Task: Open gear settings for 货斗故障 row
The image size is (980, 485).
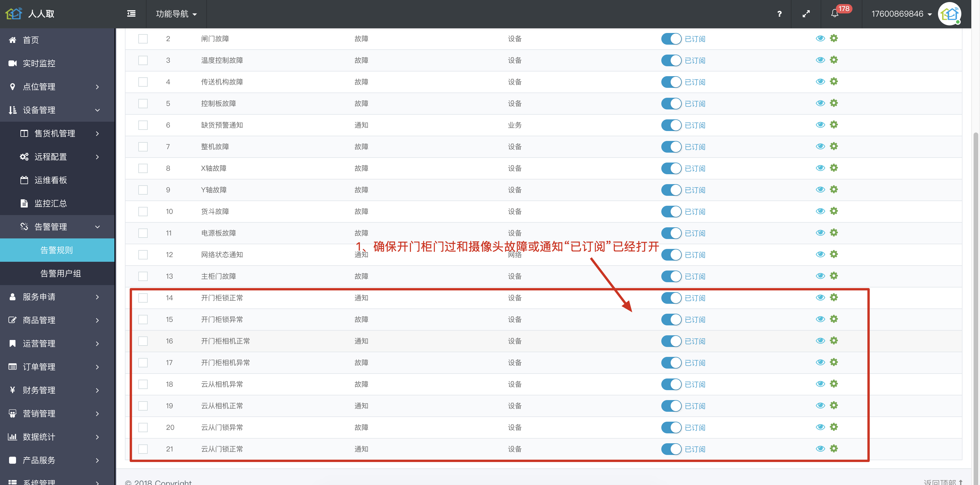Action: (834, 211)
